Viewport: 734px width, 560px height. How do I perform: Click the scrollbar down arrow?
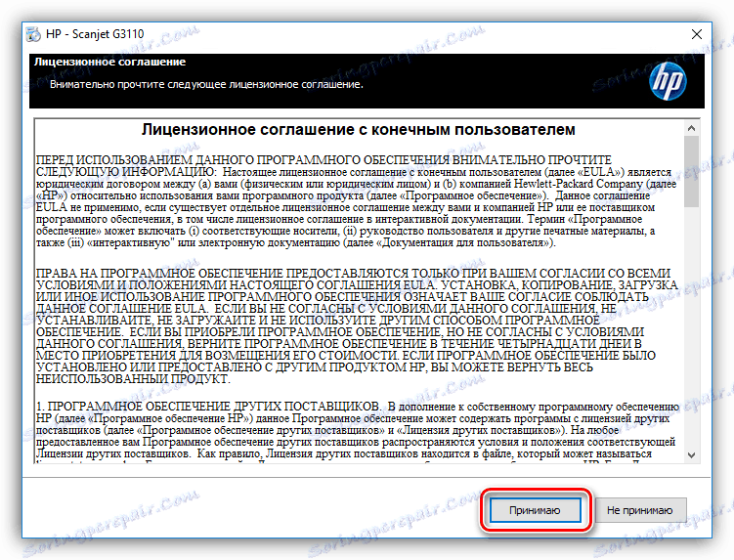click(x=691, y=455)
